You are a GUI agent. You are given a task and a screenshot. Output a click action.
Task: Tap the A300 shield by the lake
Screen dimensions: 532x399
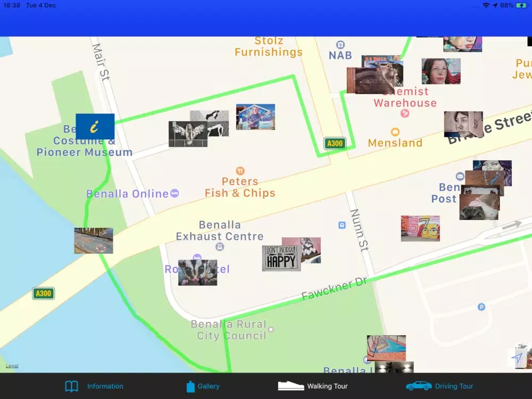44,294
